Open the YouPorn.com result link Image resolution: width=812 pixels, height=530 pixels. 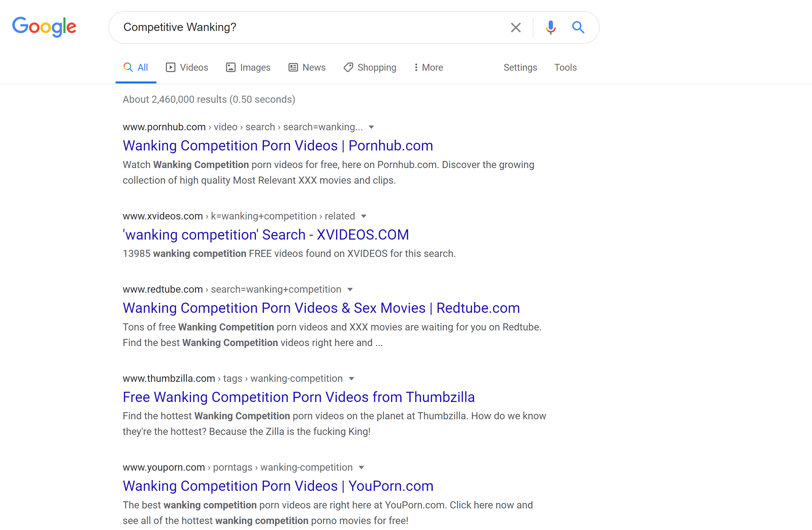(278, 486)
